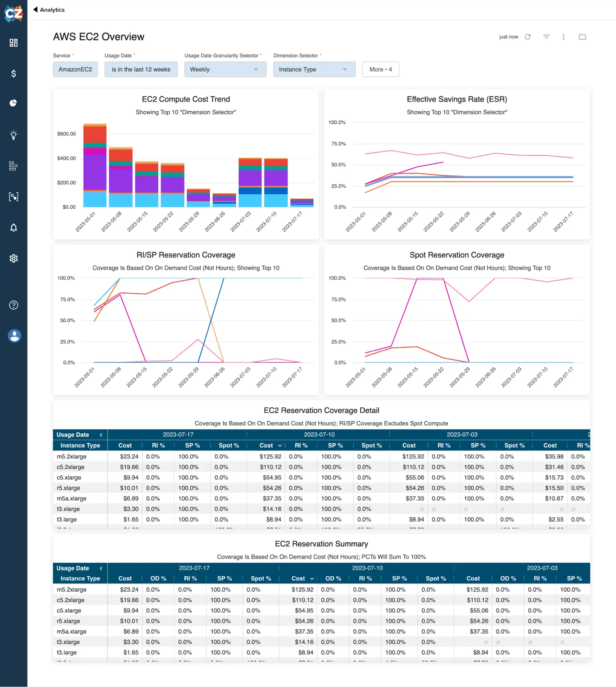Click the 'just now' refresh timestamp
The image size is (616, 687).
(x=508, y=37)
